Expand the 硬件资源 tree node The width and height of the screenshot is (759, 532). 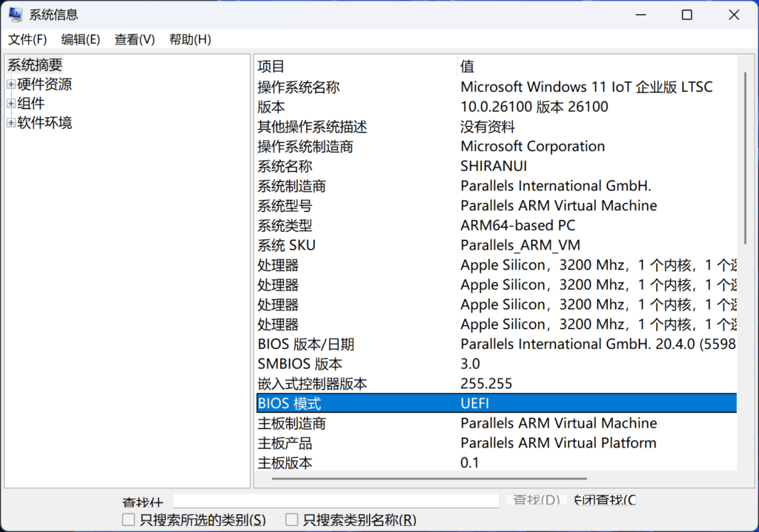[11, 84]
